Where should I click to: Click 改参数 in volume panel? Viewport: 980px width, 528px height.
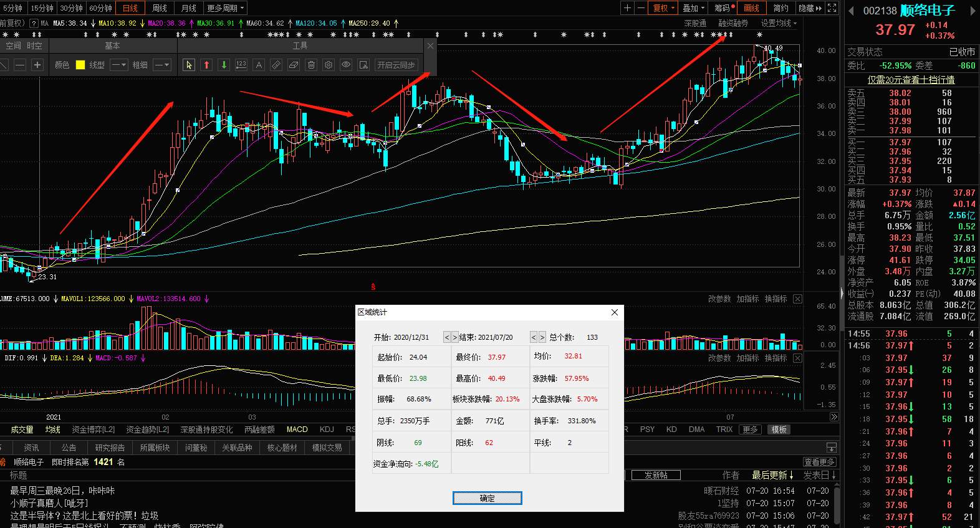pos(719,299)
